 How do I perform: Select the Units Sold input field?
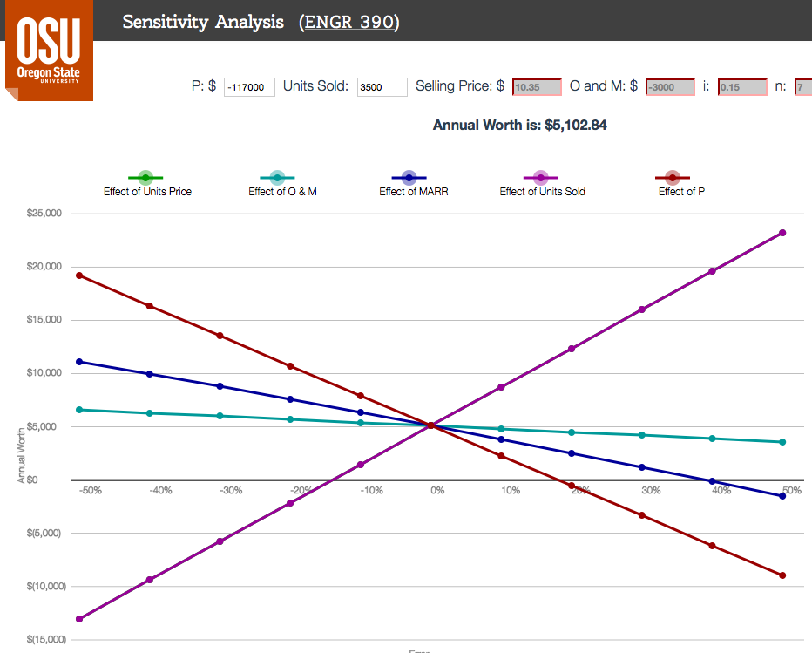point(382,86)
